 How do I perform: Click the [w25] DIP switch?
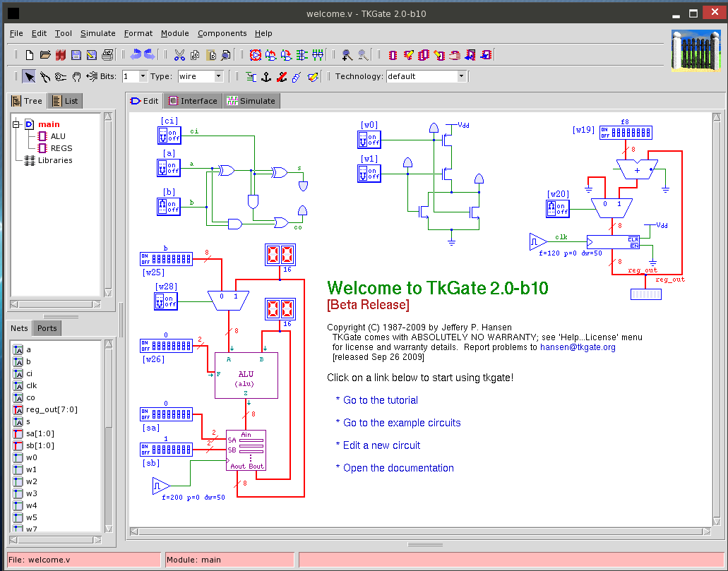[166, 258]
